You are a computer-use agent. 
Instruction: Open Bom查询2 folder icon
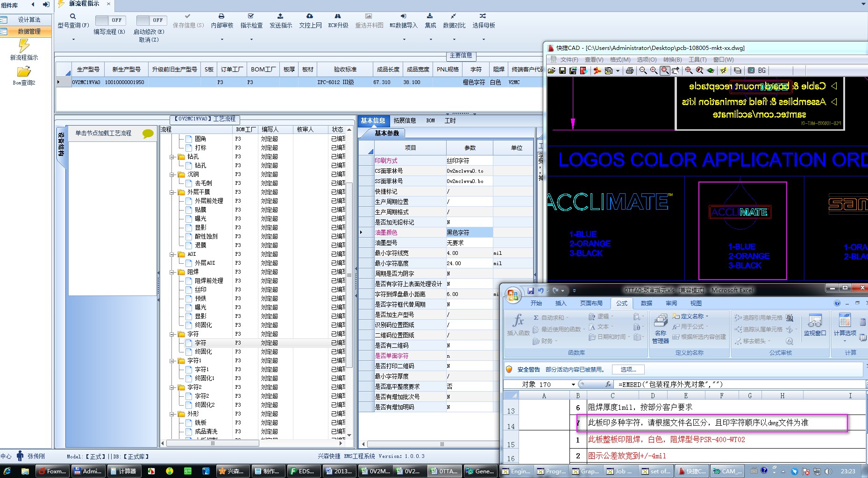tap(24, 71)
